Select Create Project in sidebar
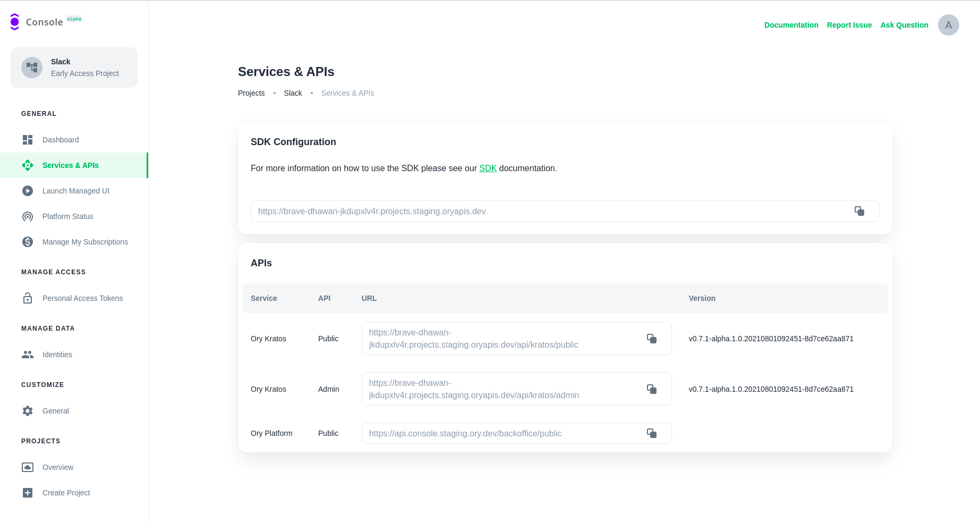 (x=66, y=493)
